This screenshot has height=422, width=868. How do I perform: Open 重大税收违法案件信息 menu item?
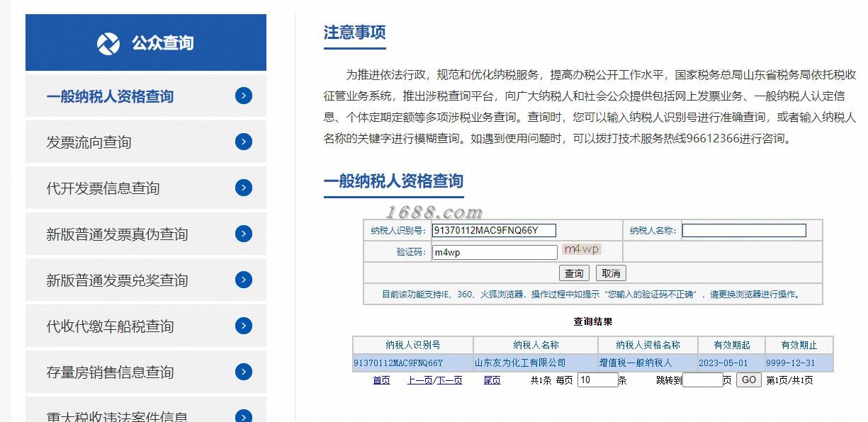[x=146, y=410]
